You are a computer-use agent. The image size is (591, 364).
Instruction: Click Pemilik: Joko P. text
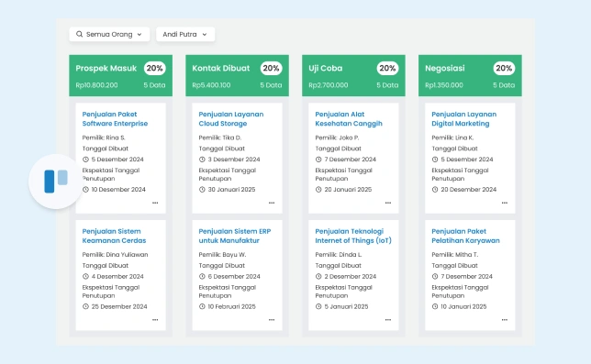(x=337, y=138)
